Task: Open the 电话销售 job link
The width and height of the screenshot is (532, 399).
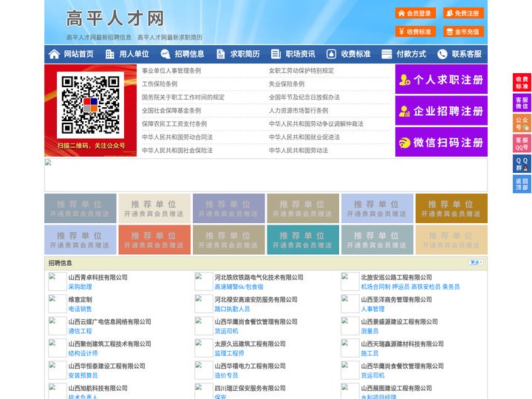Action: 80,309
